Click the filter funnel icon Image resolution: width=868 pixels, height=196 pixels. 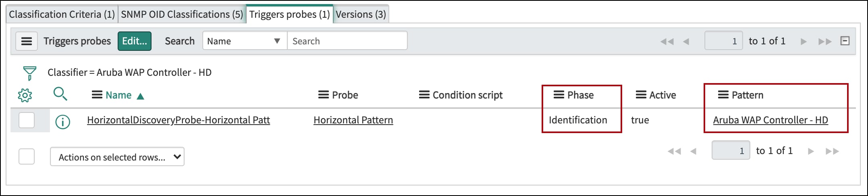[x=29, y=73]
